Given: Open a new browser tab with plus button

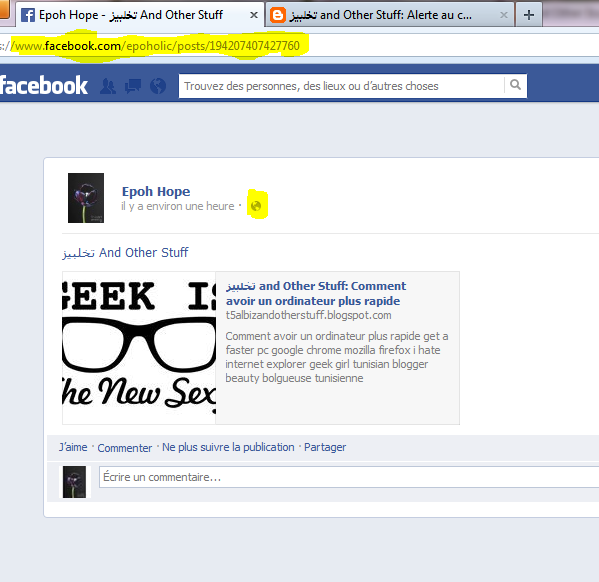Looking at the screenshot, I should (529, 15).
